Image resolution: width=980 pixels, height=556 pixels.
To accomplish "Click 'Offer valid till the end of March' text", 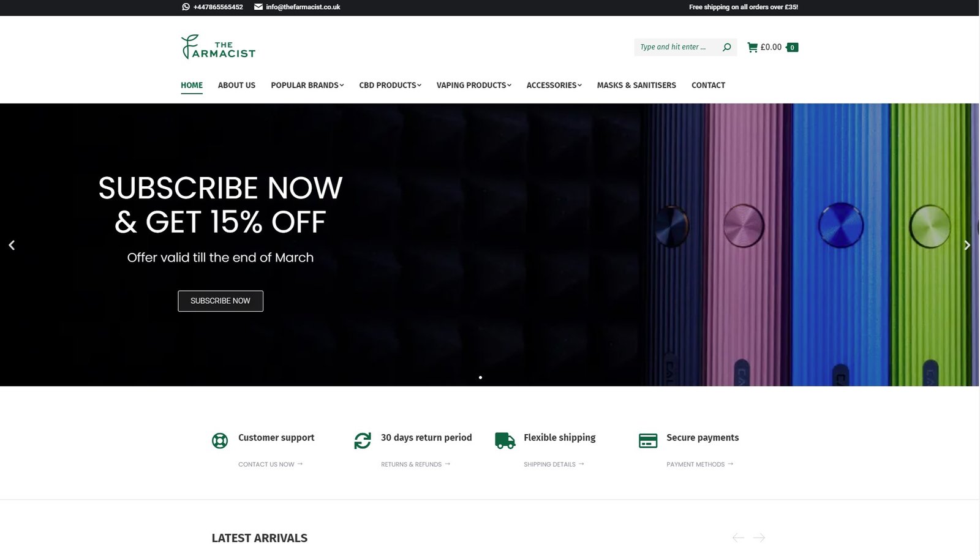I will (221, 257).
